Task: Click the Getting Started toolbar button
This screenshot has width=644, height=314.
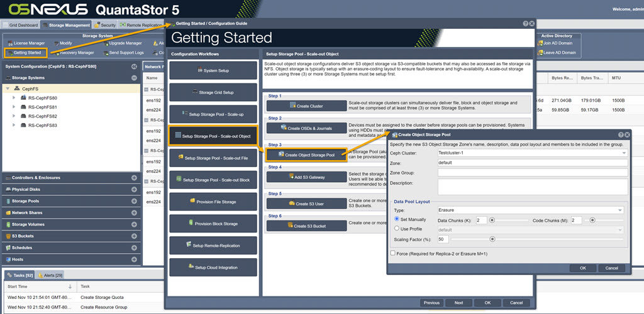Action: coord(26,53)
